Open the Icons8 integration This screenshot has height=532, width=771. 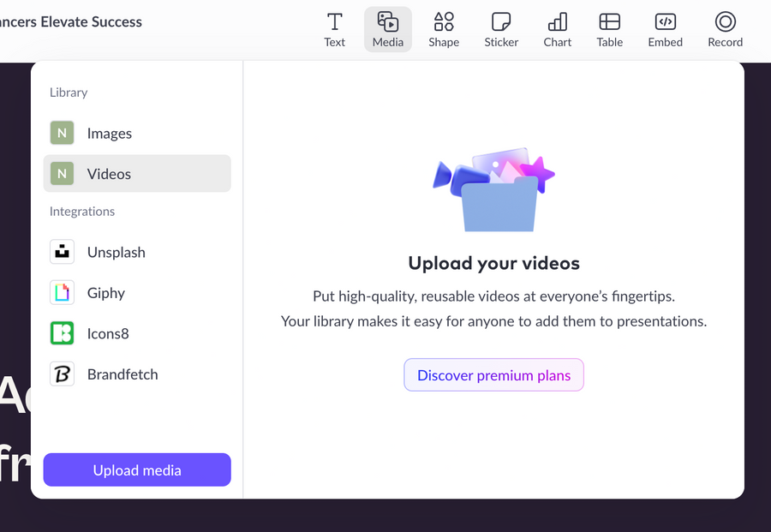coord(107,333)
